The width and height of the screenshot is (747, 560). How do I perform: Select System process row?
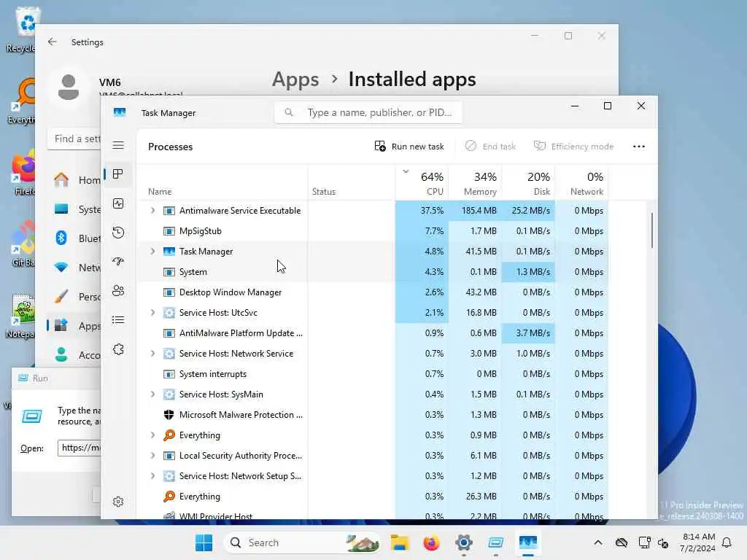coord(373,272)
